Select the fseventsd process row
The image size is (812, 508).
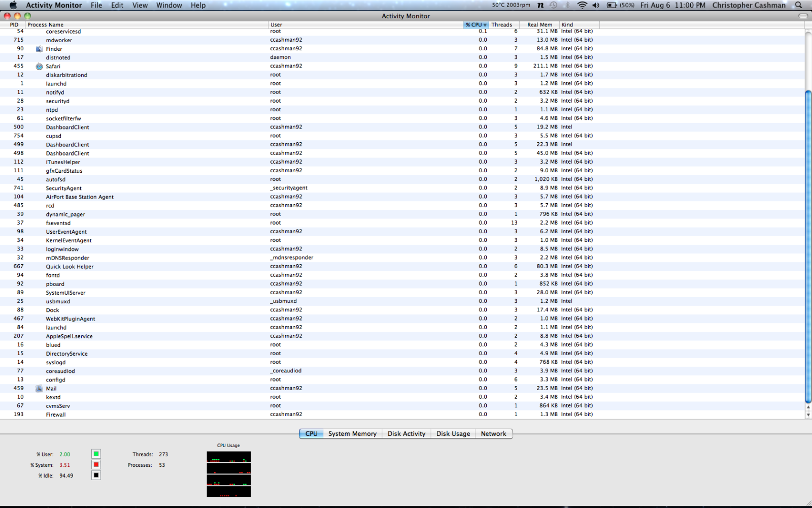click(402, 223)
